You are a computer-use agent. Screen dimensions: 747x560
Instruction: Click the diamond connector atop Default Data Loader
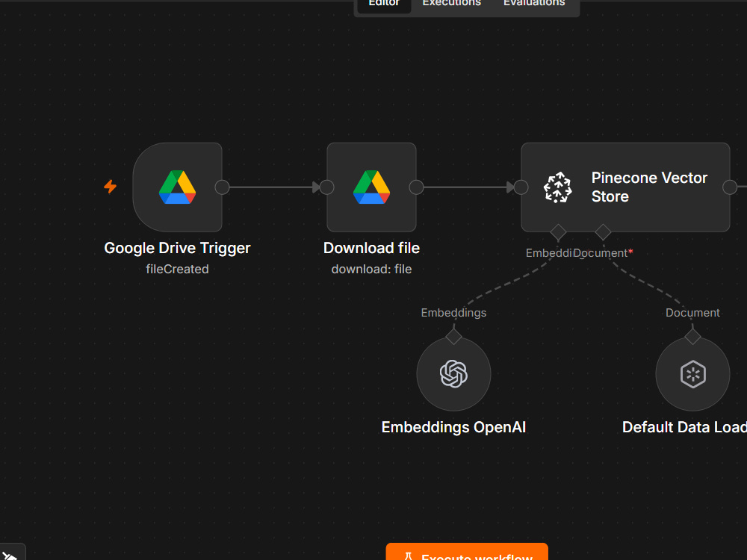pos(692,336)
